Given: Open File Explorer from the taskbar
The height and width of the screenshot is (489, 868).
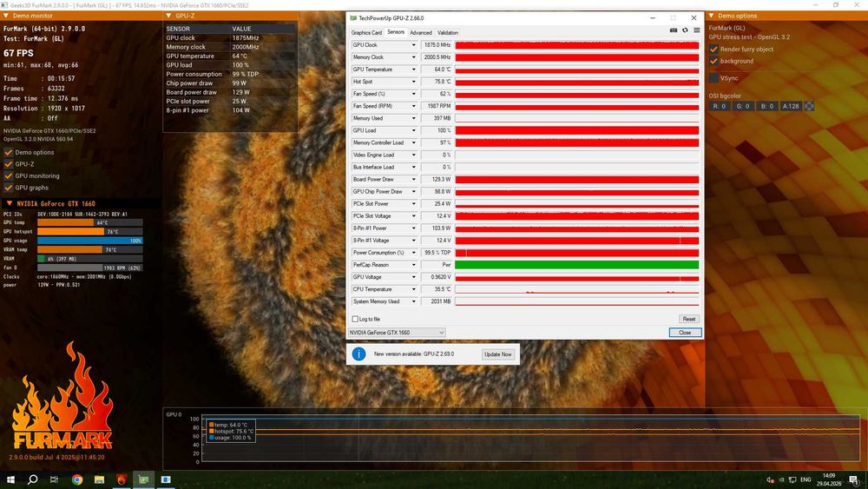Looking at the screenshot, I should click(x=99, y=479).
